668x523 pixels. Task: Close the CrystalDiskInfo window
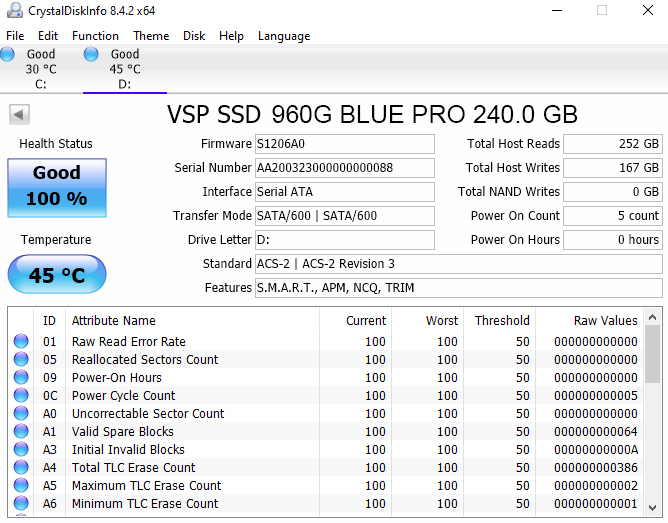coord(648,10)
